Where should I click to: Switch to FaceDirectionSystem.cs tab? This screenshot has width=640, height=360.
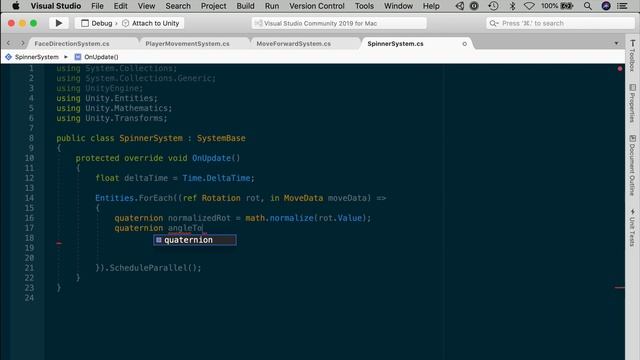coord(72,43)
